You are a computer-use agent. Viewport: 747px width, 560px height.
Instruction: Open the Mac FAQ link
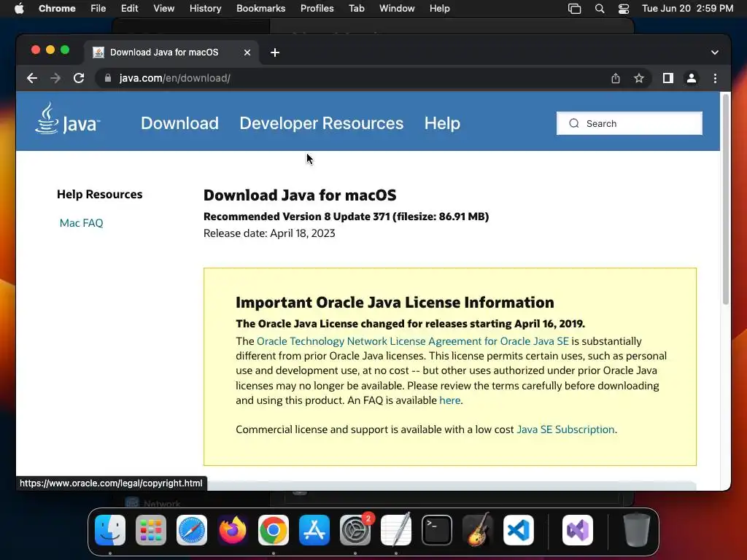82,223
